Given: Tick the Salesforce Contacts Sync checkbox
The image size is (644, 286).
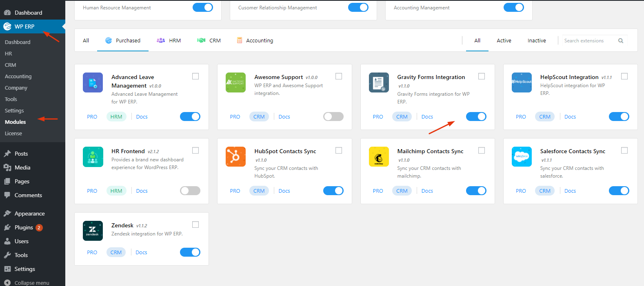Looking at the screenshot, I should pos(624,150).
